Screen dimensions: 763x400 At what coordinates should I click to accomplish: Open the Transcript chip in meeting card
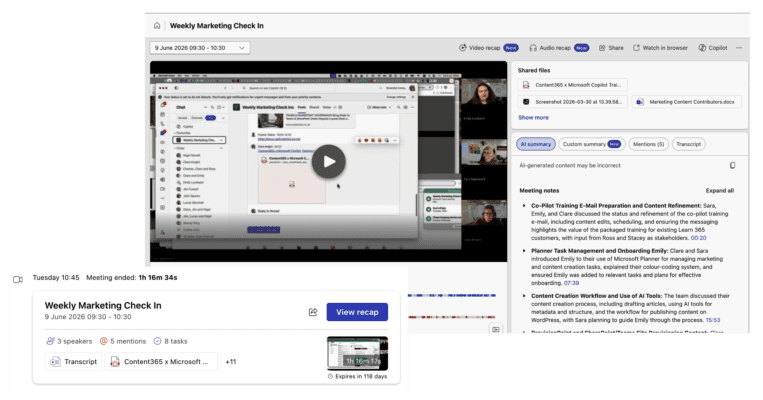pos(73,362)
